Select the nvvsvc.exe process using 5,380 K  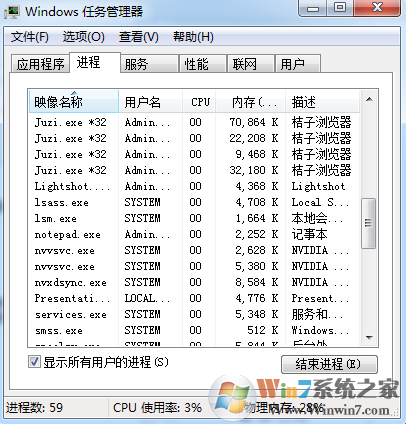(x=194, y=266)
